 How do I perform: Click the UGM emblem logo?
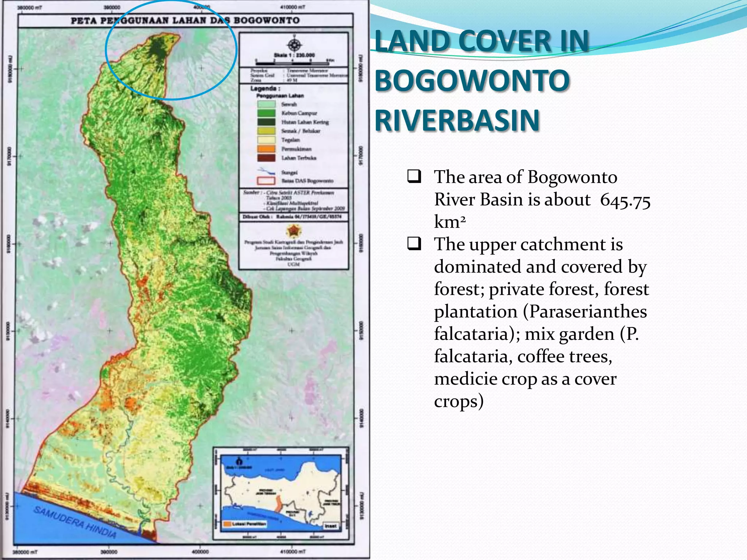[293, 231]
